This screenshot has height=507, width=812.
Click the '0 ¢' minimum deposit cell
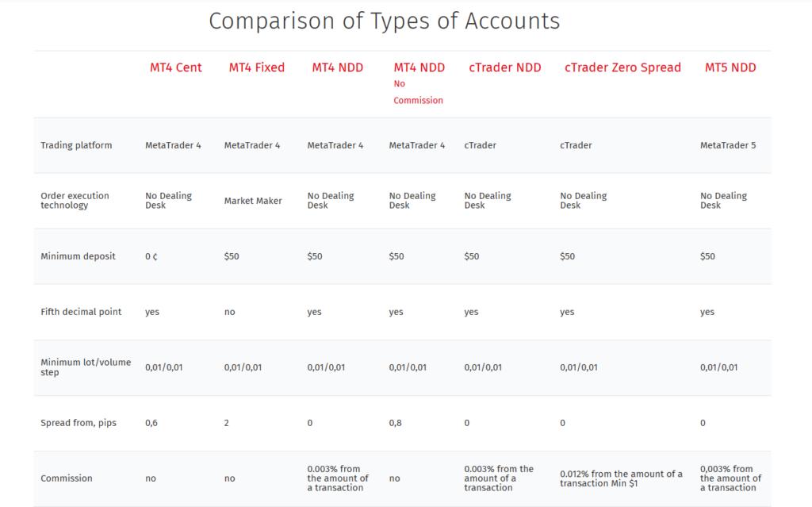pyautogui.click(x=151, y=256)
